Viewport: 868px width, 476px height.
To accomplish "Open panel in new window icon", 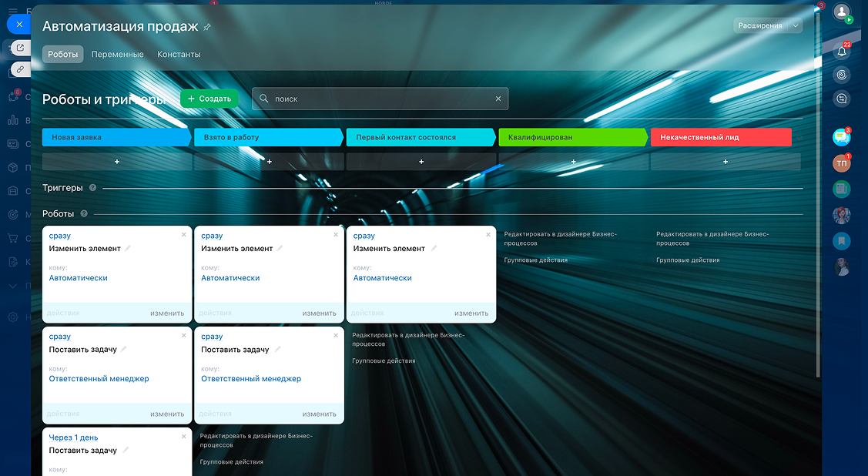I will [x=20, y=48].
